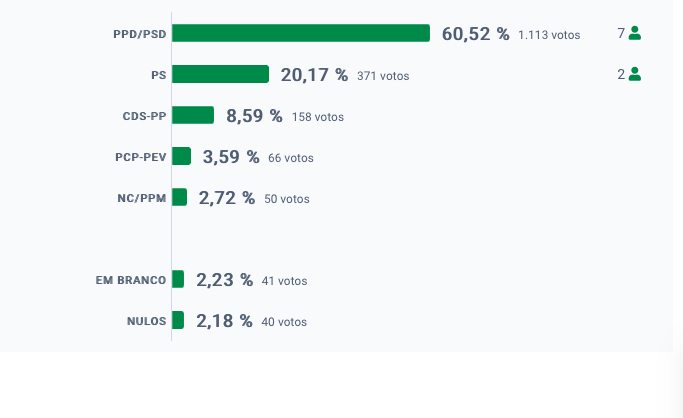Screen dimensions: 683x418
Task: Click the NULOS green bar
Action: pyautogui.click(x=178, y=320)
